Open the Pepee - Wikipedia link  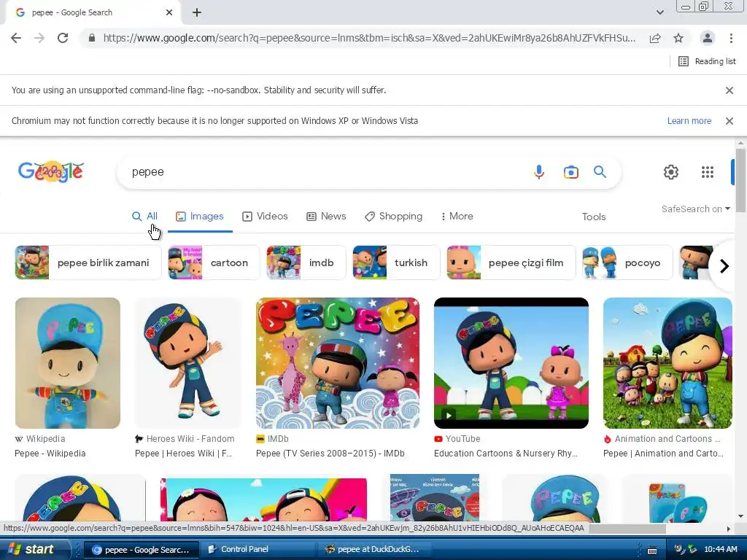[50, 454]
